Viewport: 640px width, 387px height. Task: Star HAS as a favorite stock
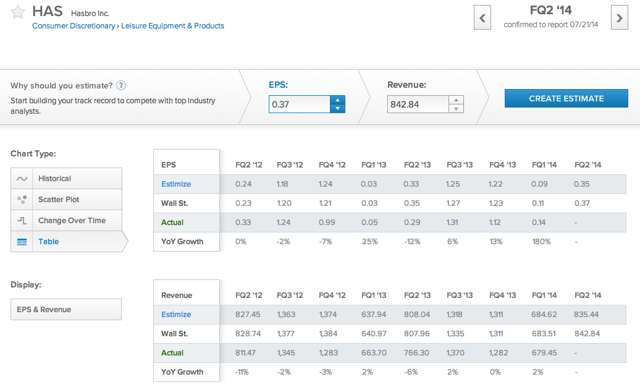coord(18,12)
